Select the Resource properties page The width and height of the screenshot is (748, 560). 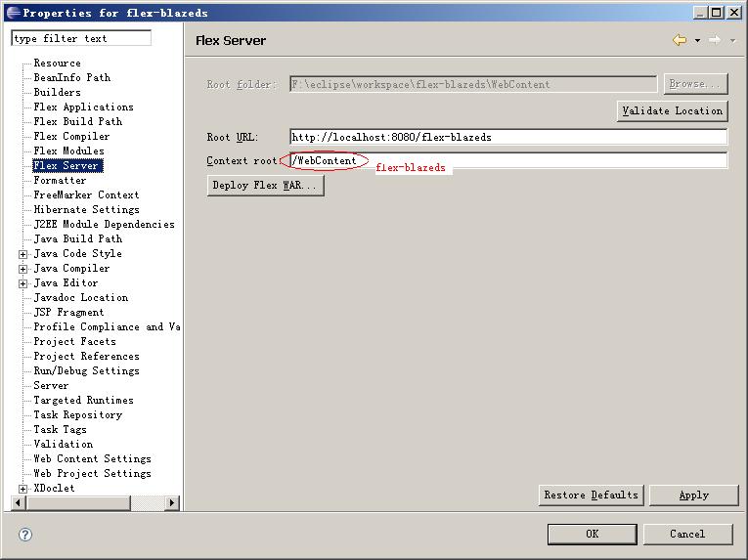pyautogui.click(x=58, y=63)
